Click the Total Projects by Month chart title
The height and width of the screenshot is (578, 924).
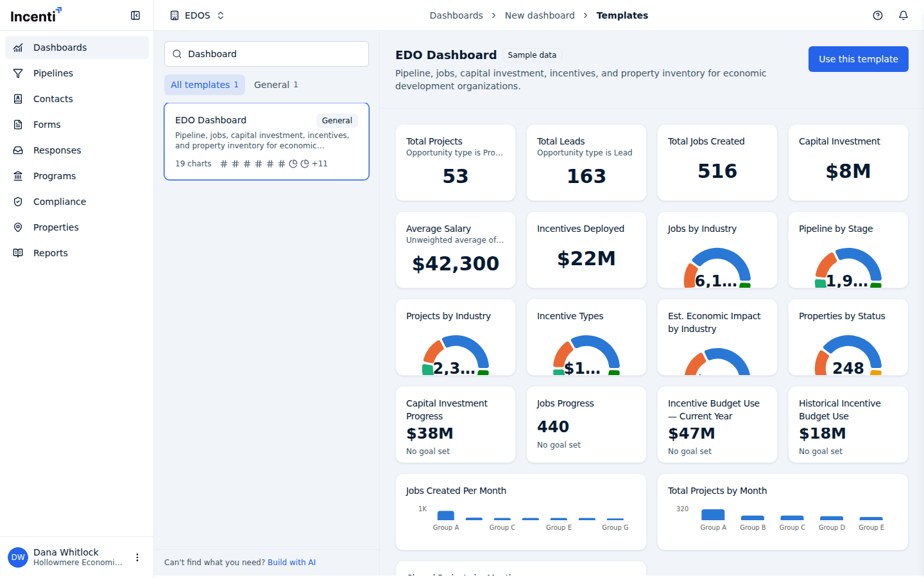[717, 491]
